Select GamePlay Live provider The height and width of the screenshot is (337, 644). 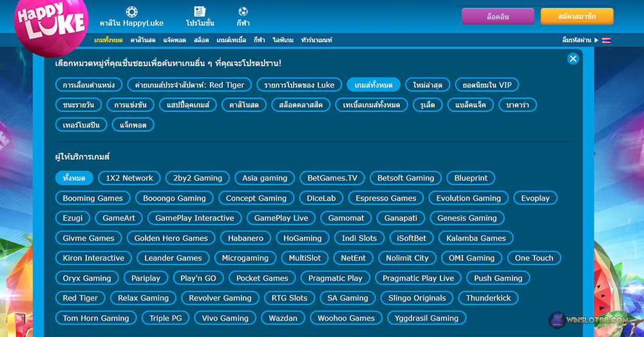[x=281, y=218]
